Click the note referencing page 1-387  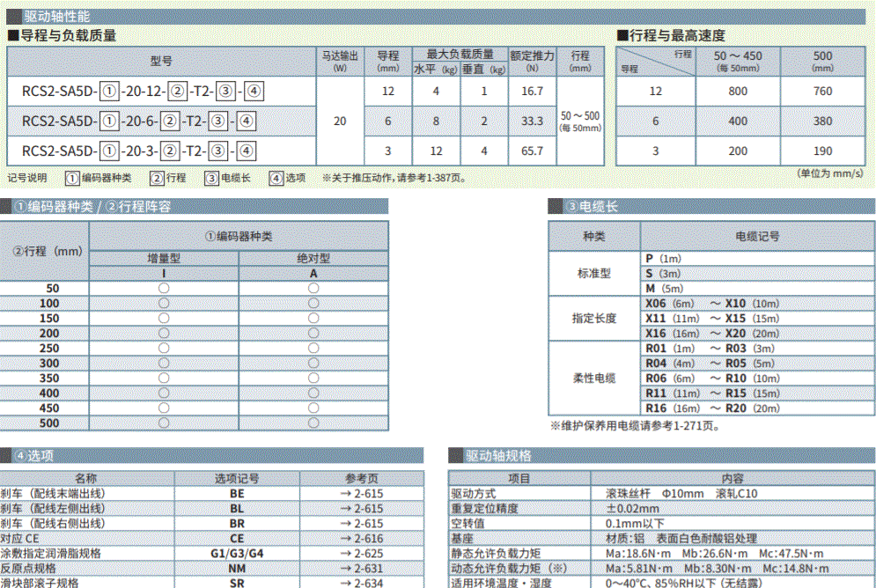[x=394, y=178]
